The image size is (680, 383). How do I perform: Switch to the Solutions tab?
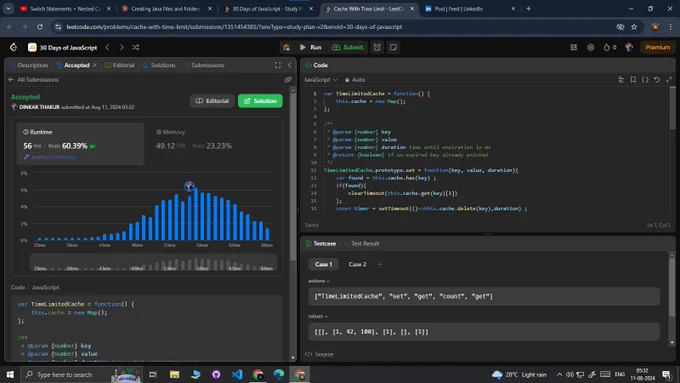[159, 65]
